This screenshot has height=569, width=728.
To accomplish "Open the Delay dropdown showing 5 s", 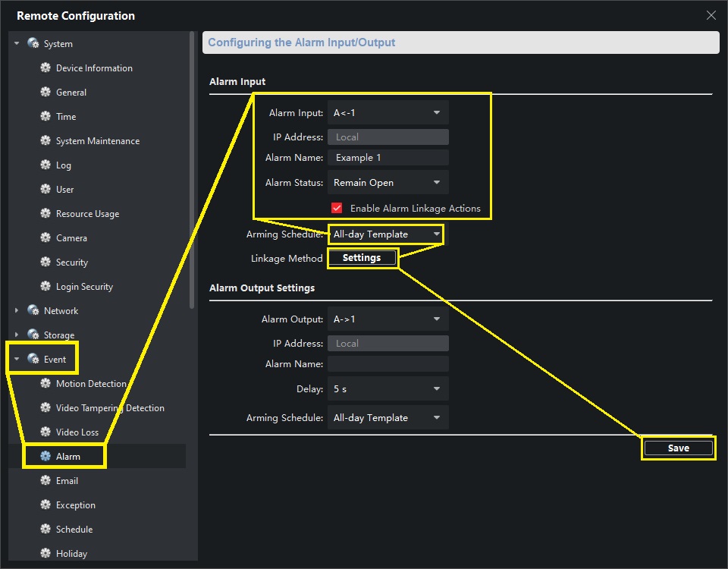I will (388, 389).
